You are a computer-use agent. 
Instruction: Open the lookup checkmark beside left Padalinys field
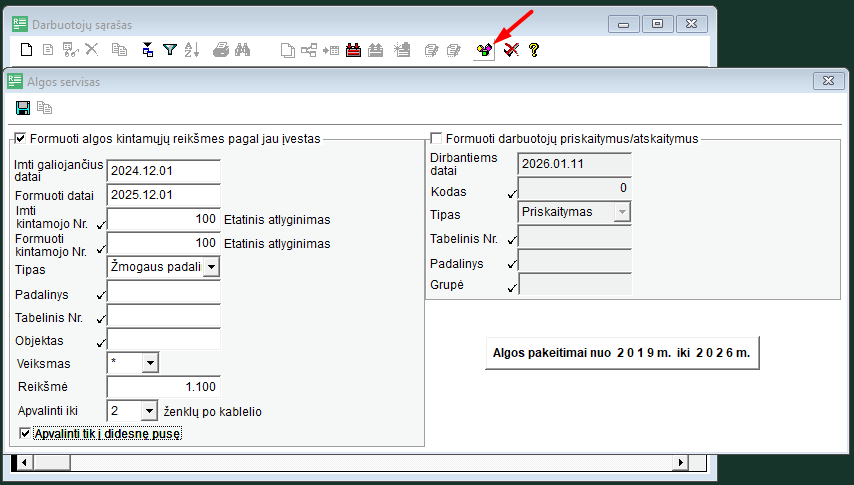[101, 295]
